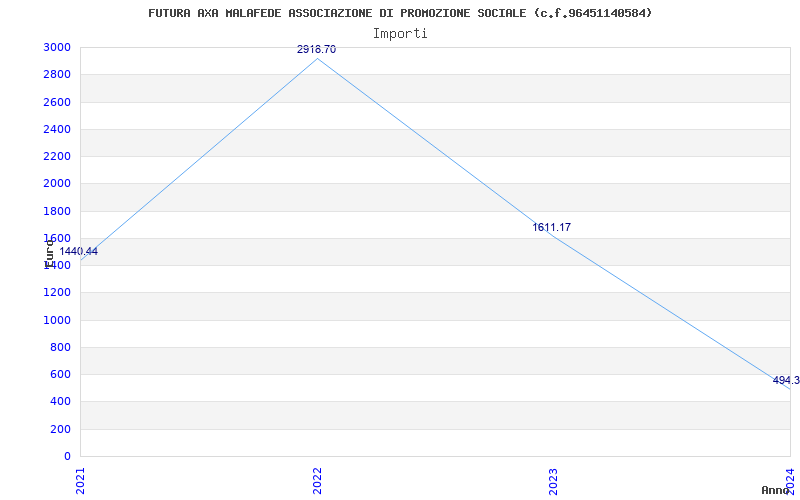Click the 2400 y-axis value
The height and width of the screenshot is (500, 800).
click(57, 130)
